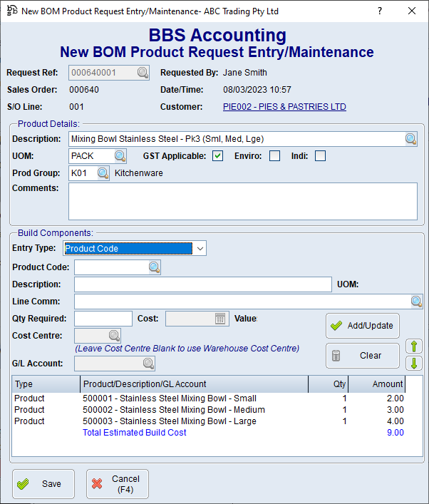Click the Description search magnifier icon
The height and width of the screenshot is (504, 429).
411,139
